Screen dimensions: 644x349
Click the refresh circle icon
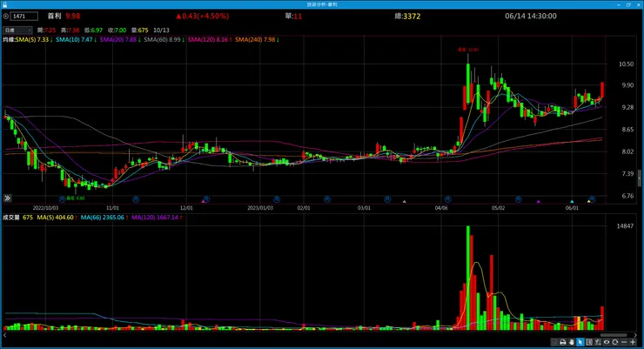(x=614, y=342)
